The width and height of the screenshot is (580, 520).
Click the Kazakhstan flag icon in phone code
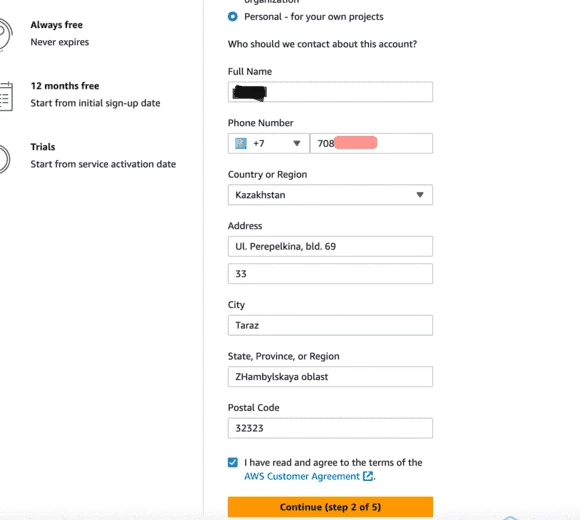[241, 143]
